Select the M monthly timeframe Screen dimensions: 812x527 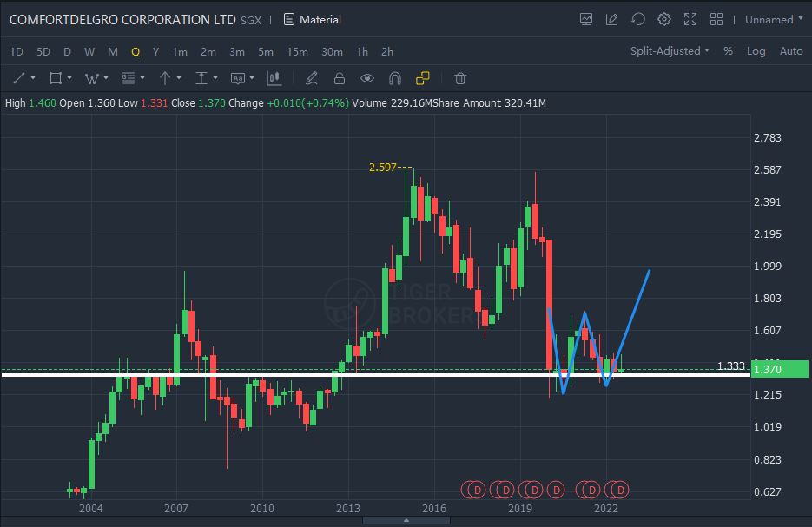(x=113, y=52)
